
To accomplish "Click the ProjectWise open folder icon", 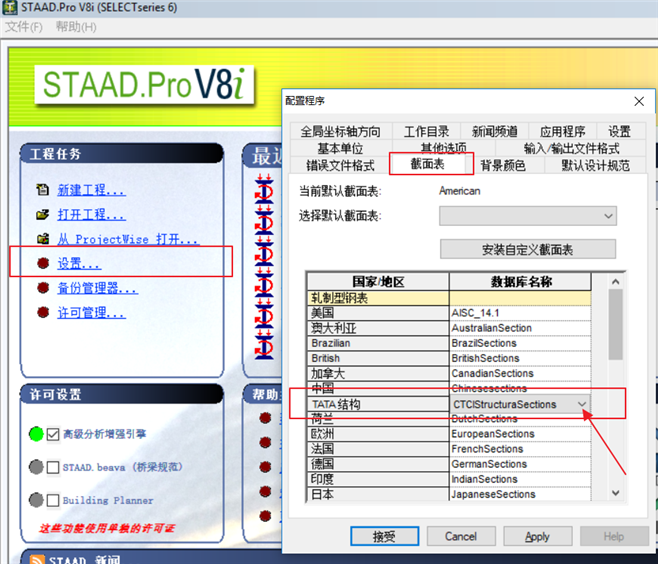I will pyautogui.click(x=43, y=239).
